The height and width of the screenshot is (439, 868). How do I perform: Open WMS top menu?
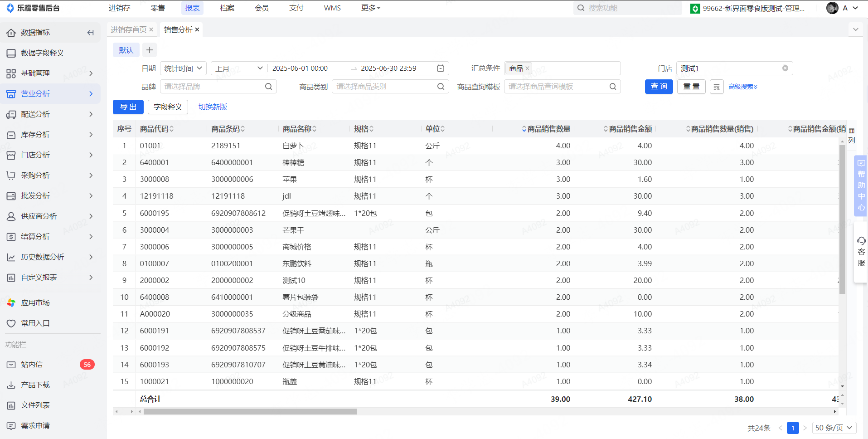[332, 8]
